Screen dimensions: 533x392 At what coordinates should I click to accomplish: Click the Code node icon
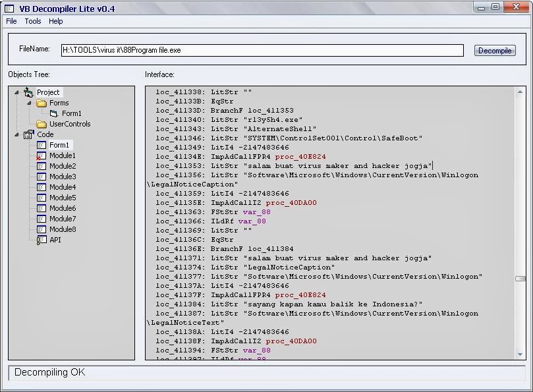pyautogui.click(x=28, y=134)
